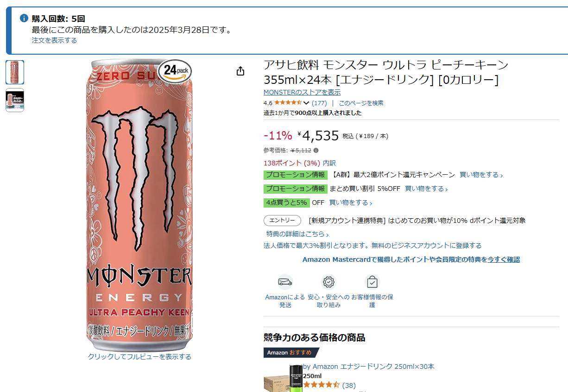
Task: Click このページを検索 link
Action: click(x=361, y=103)
